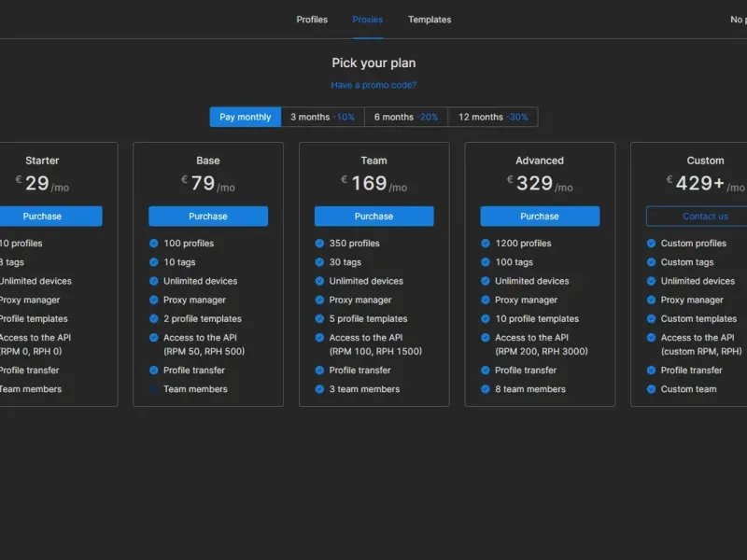Switch to the Templates tab
The height and width of the screenshot is (560, 747).
pyautogui.click(x=430, y=20)
